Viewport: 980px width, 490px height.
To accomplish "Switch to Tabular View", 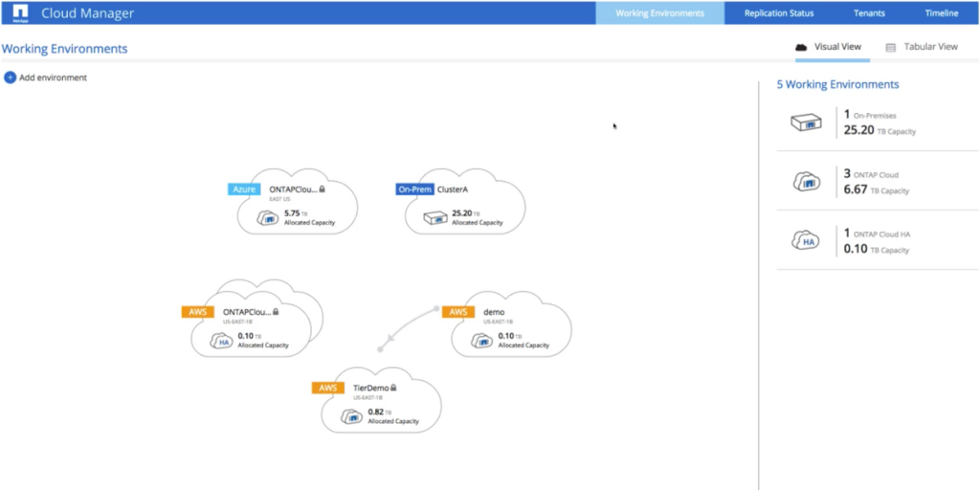I will pyautogui.click(x=922, y=46).
